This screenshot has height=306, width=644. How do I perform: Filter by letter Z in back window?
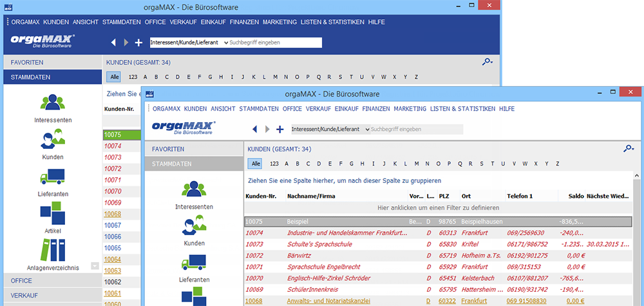click(x=416, y=77)
